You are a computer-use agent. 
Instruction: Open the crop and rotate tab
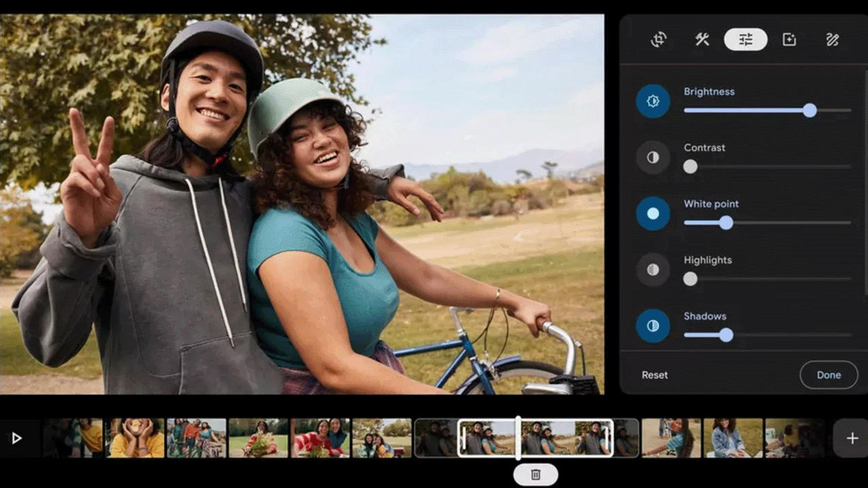(658, 39)
